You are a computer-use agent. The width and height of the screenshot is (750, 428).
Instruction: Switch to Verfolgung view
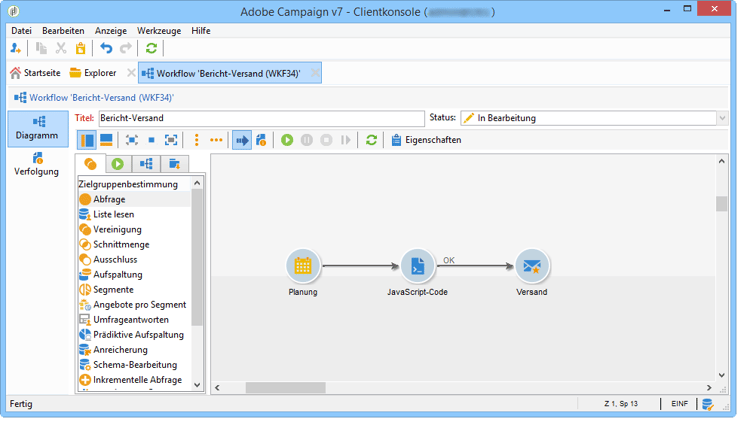point(37,165)
